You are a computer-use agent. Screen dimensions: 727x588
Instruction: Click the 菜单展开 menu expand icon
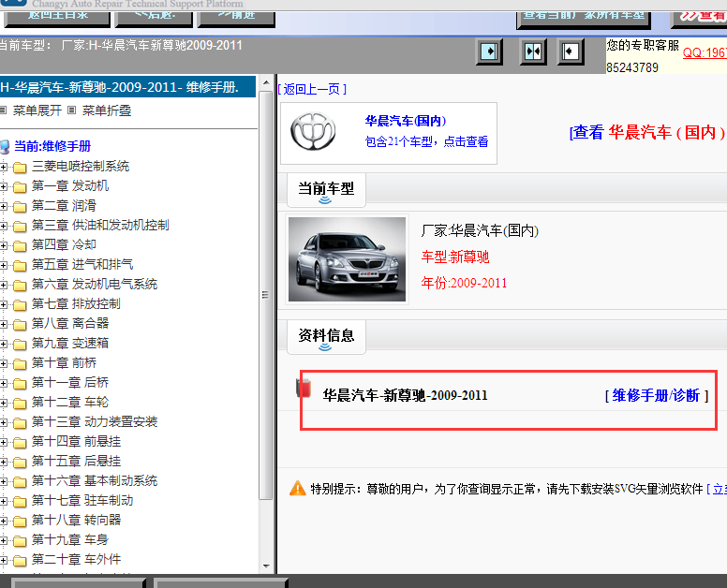click(x=3, y=110)
